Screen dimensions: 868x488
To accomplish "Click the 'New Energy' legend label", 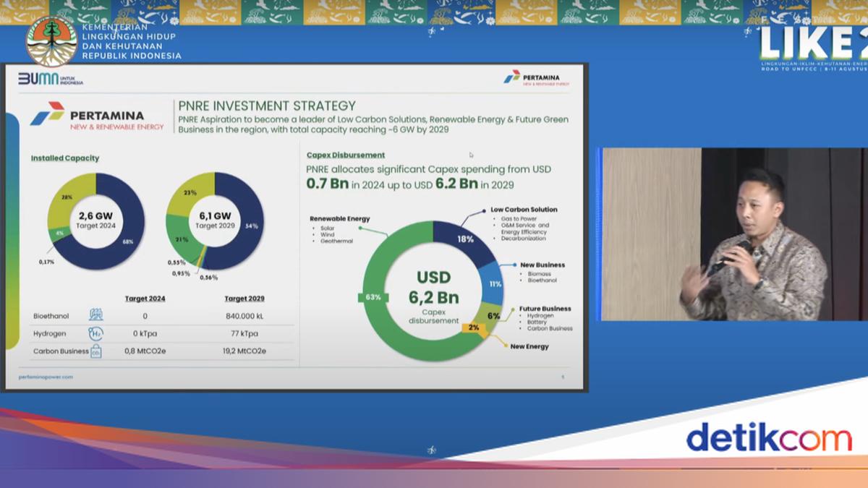I will 529,346.
